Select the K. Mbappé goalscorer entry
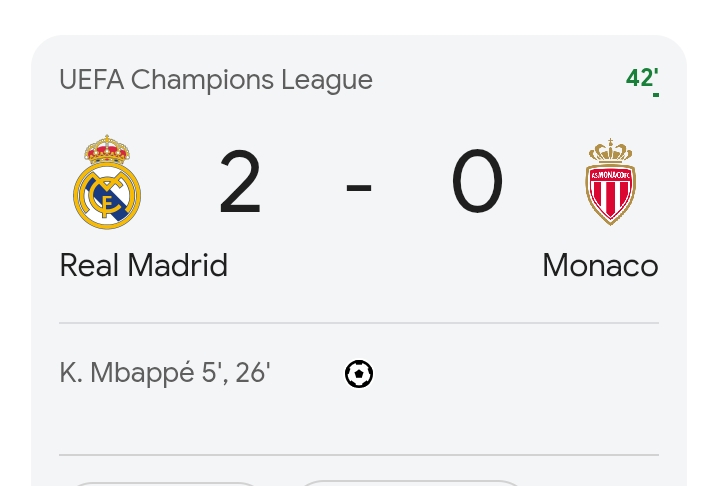The image size is (719, 486). pos(128,373)
